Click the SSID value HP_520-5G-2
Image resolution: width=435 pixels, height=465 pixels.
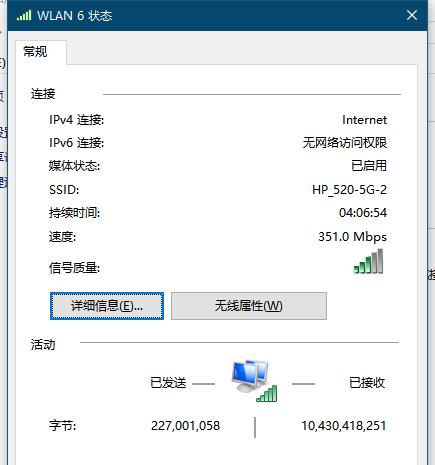tap(349, 190)
